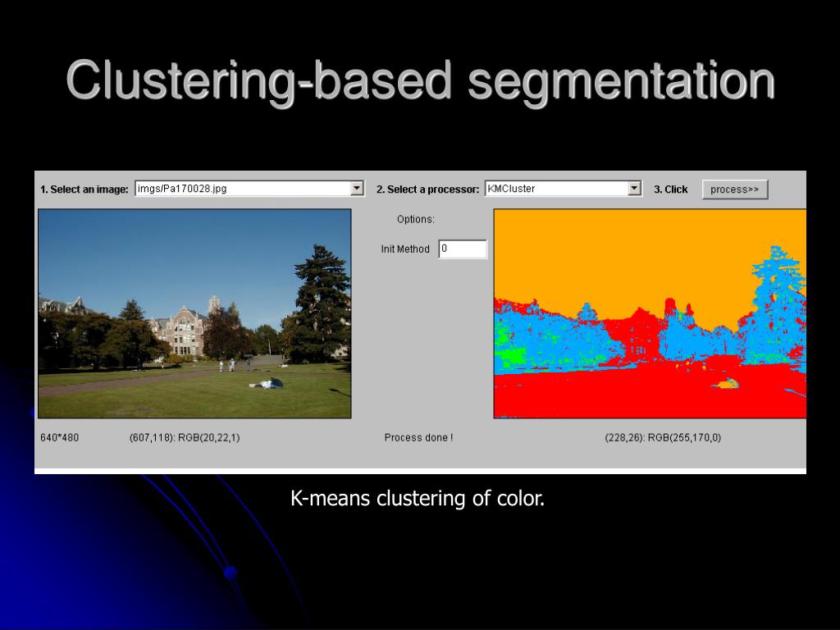Click the RGB(20,22,1) pixel readout
The width and height of the screenshot is (840, 630).
click(185, 438)
